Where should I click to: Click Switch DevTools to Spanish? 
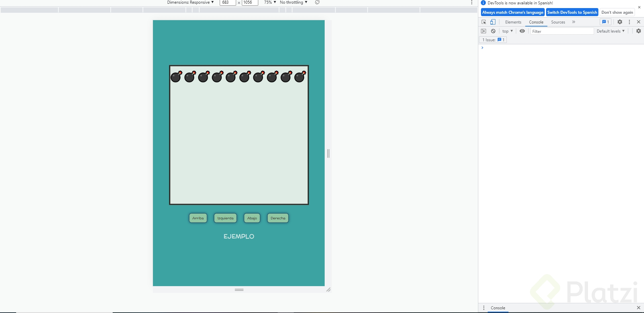tap(572, 12)
